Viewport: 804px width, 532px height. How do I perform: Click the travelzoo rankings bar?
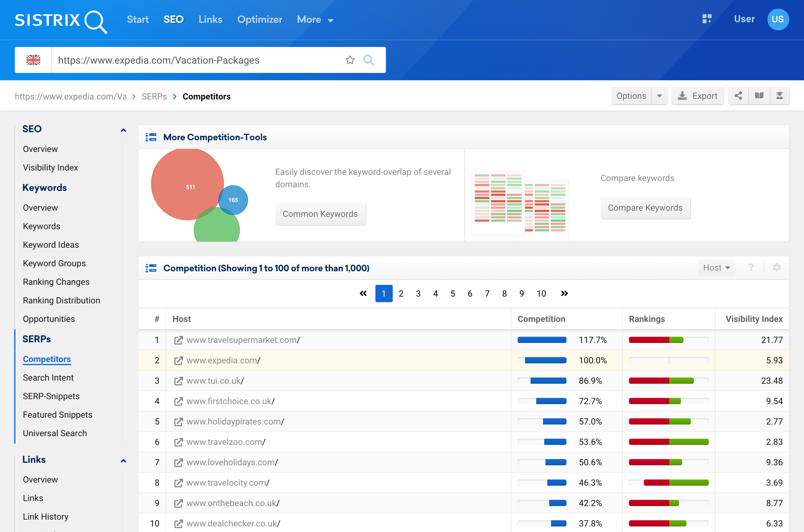(x=669, y=442)
